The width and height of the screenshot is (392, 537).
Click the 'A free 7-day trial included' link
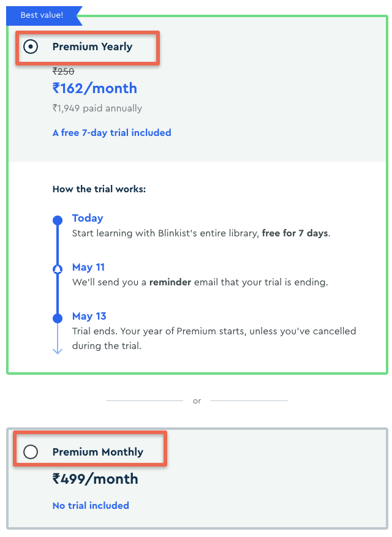[111, 133]
